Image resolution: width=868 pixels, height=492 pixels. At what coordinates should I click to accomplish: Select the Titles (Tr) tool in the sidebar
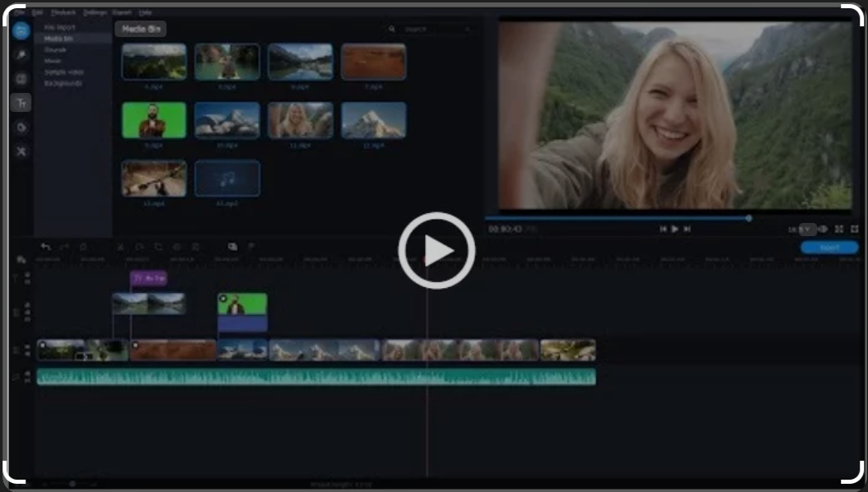click(x=21, y=103)
